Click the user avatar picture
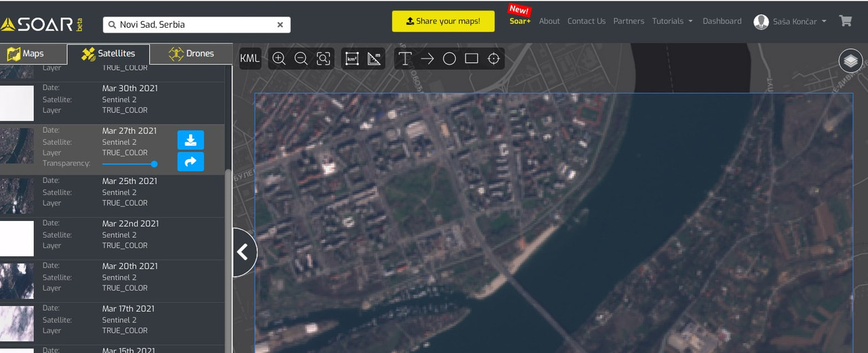 (x=761, y=22)
